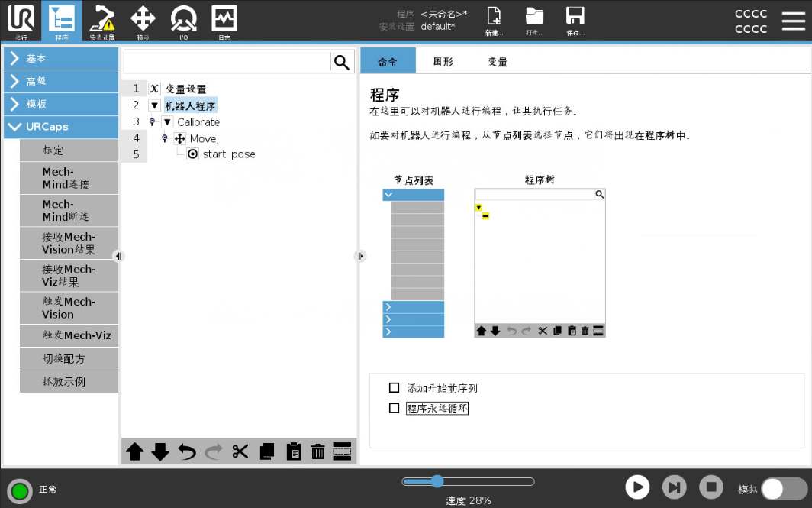Expand the 基本 category
812x508 pixels.
(x=61, y=59)
